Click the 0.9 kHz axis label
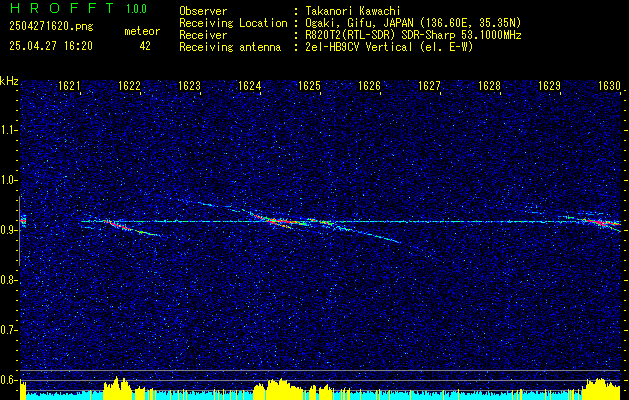The image size is (629, 400). click(8, 230)
